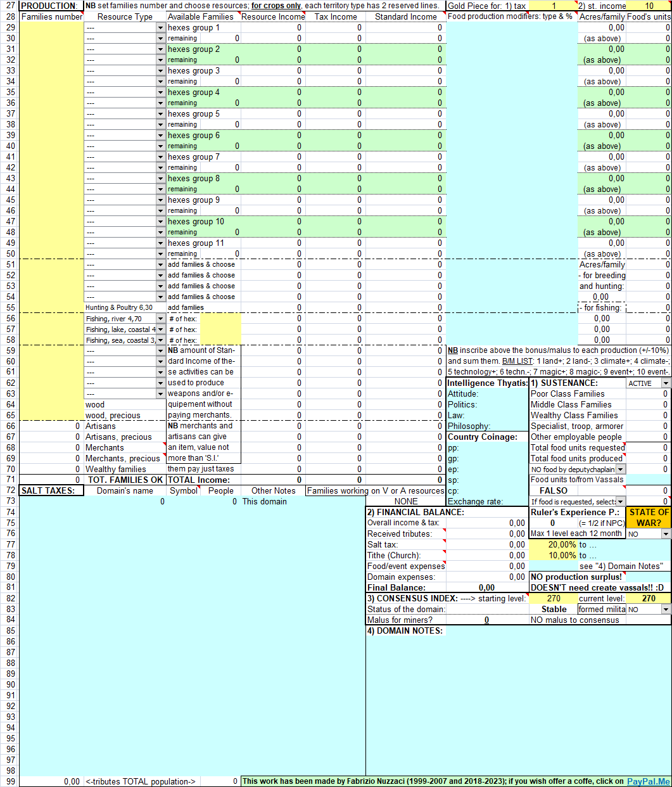672x787 pixels.
Task: Select the Salt tax 20,00% percentage cell
Action: [x=553, y=545]
